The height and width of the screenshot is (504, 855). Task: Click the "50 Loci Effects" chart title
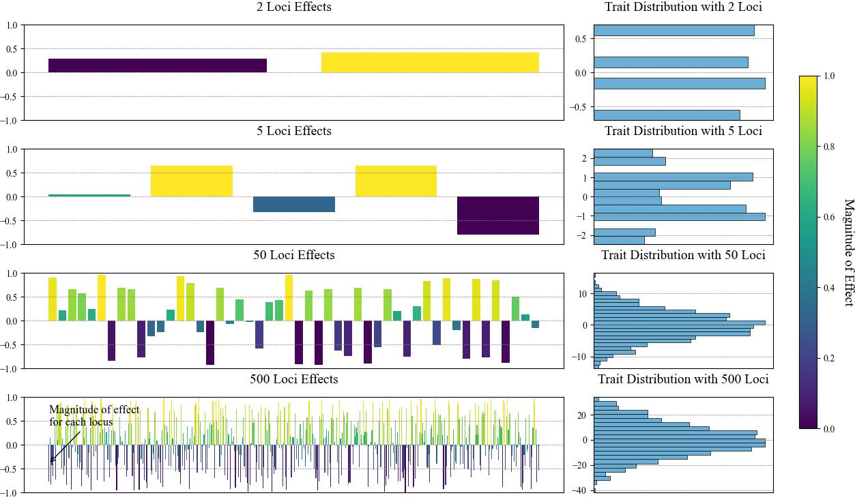point(293,255)
